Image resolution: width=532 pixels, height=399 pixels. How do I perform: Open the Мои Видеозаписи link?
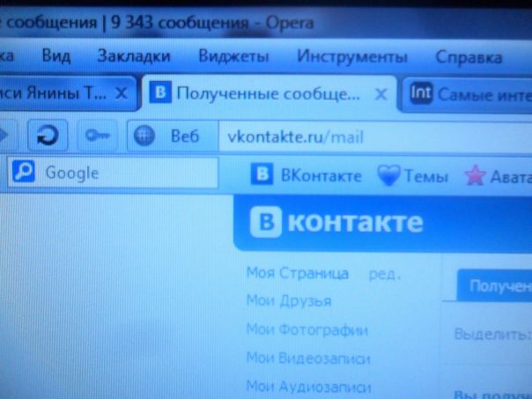(x=308, y=358)
